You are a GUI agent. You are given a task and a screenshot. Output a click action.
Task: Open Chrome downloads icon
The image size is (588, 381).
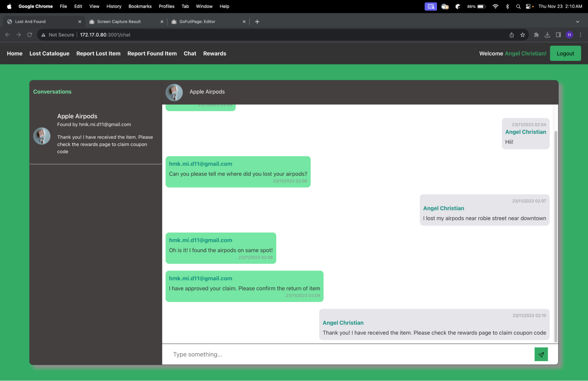click(547, 35)
